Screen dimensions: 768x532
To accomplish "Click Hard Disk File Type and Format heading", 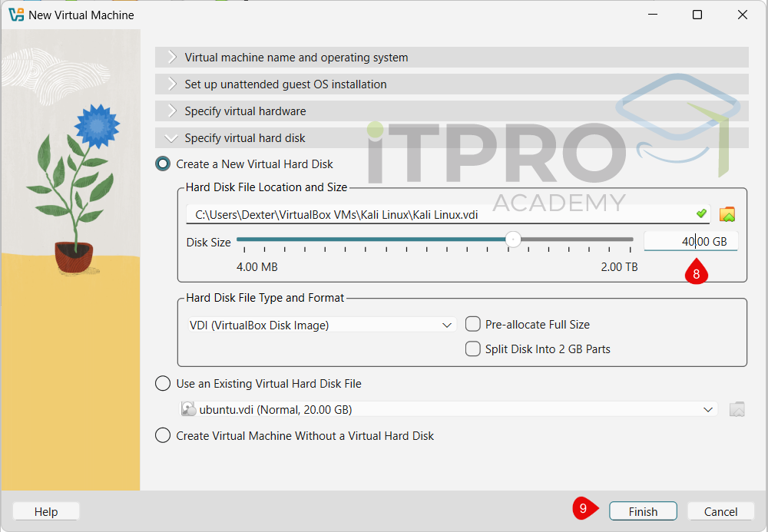I will click(x=265, y=298).
